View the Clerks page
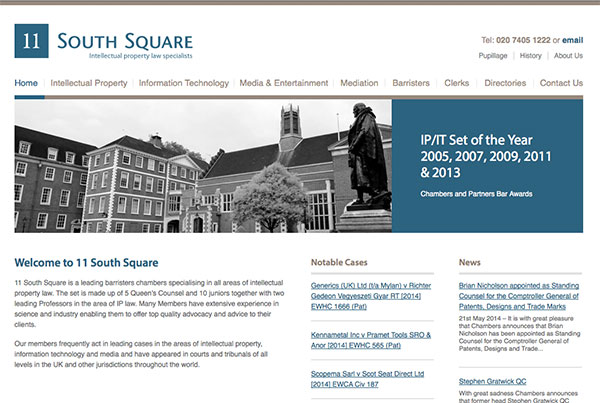Viewport: 600px width, 403px height. (457, 83)
